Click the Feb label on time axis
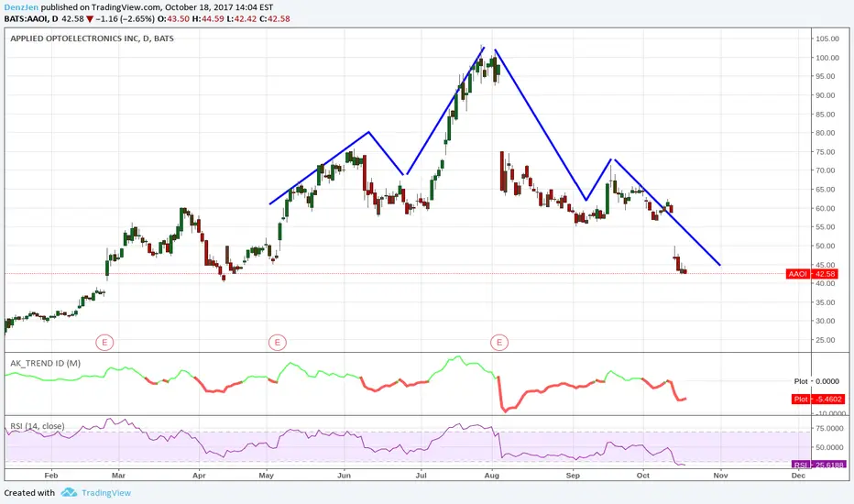The image size is (854, 504). (x=51, y=476)
